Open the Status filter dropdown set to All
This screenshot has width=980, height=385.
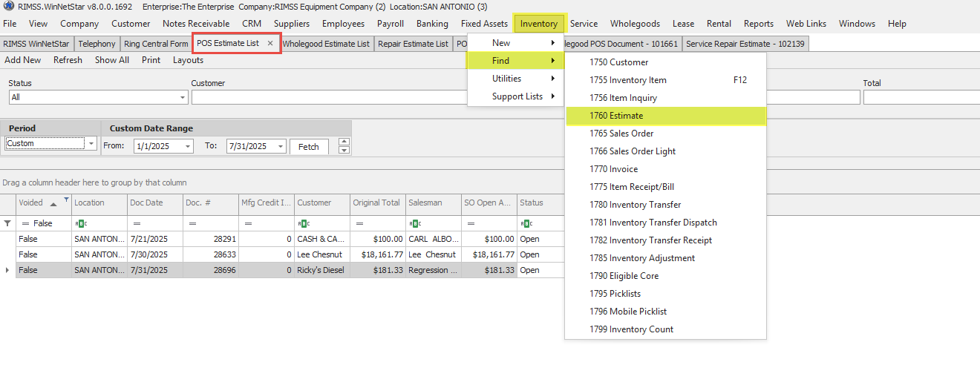(183, 97)
